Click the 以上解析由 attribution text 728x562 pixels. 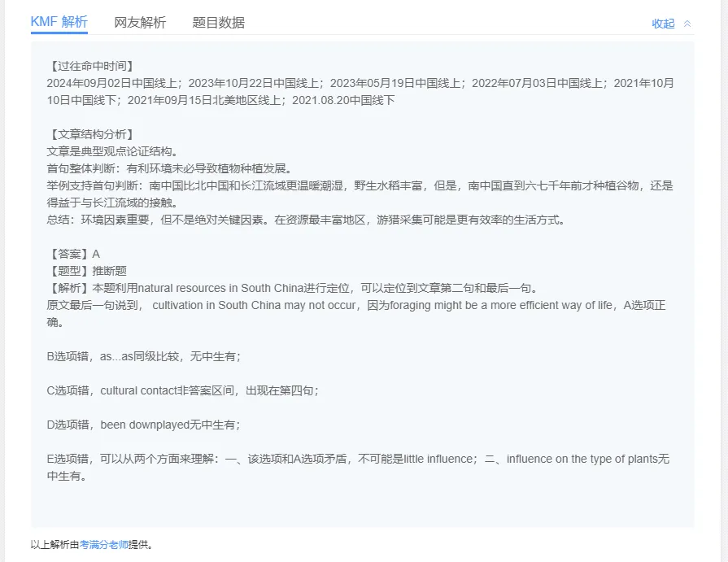tap(54, 545)
